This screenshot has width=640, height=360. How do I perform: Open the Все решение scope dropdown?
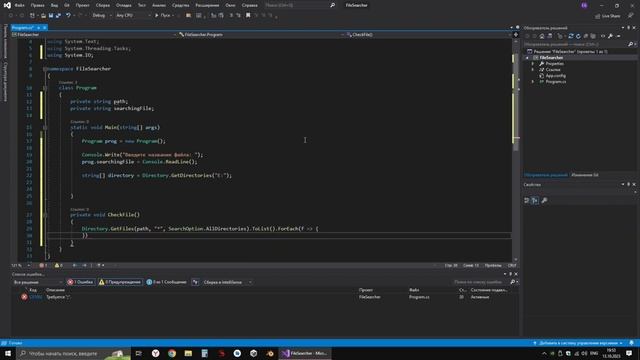[38, 282]
